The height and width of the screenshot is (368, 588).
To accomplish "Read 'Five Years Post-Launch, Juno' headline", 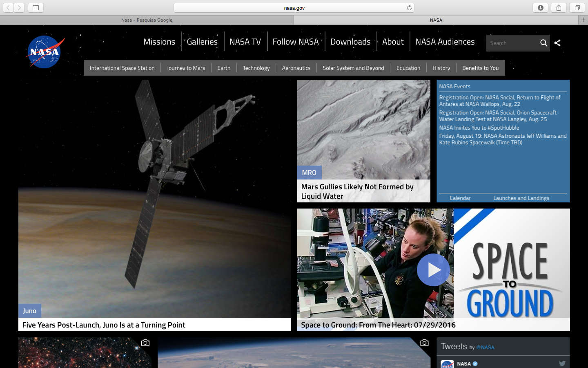I will pyautogui.click(x=104, y=325).
